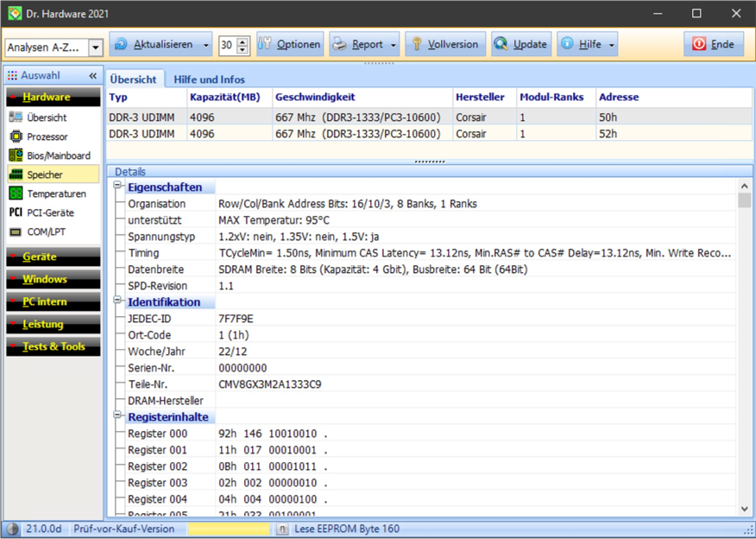
Task: Collapse the Registerinhalte tree group
Action: click(x=118, y=416)
